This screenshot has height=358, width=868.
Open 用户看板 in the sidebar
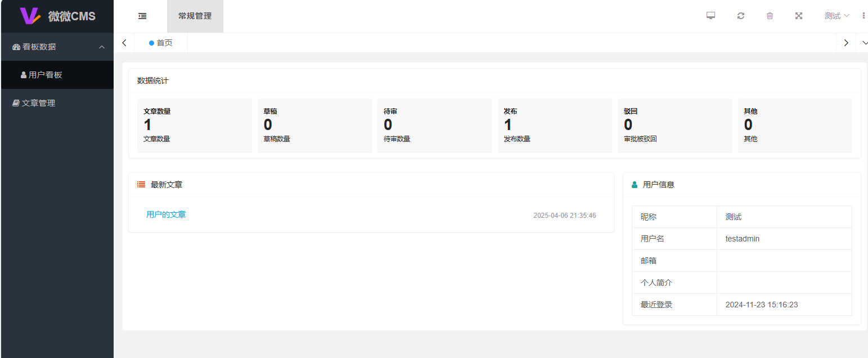tap(45, 75)
